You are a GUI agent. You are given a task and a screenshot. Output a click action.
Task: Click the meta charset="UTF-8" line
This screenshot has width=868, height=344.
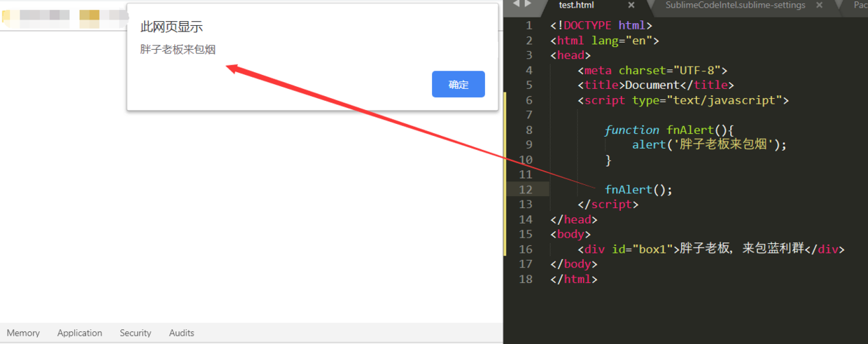tap(653, 71)
